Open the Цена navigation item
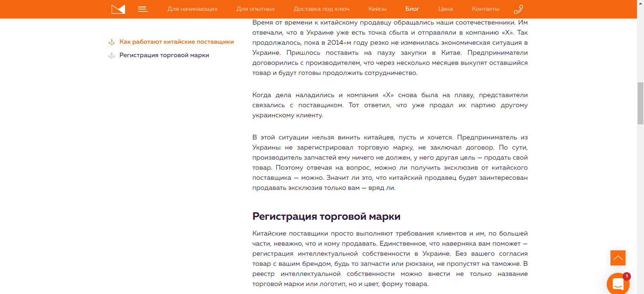Screen dimensions: 644x294 445,9
